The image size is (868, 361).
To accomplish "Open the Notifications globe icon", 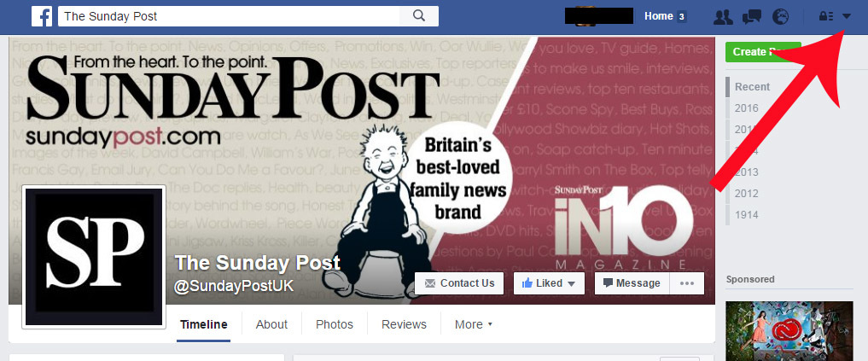I will (781, 17).
